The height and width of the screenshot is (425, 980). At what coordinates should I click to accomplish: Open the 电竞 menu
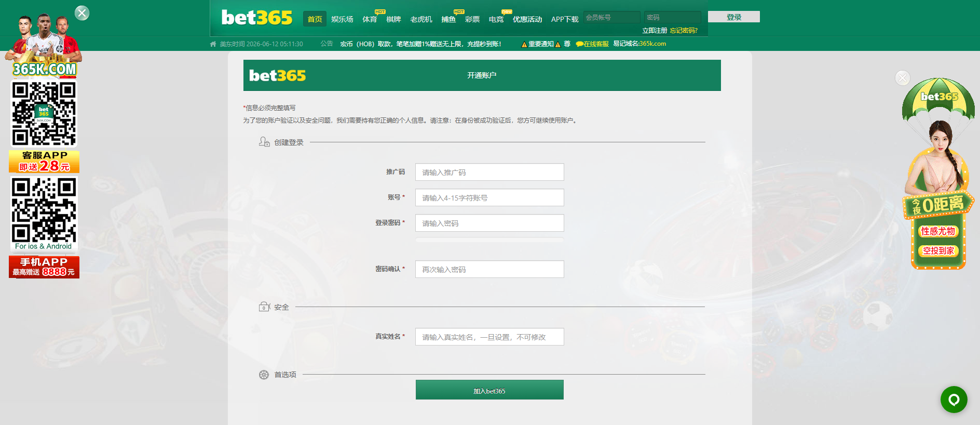click(496, 19)
